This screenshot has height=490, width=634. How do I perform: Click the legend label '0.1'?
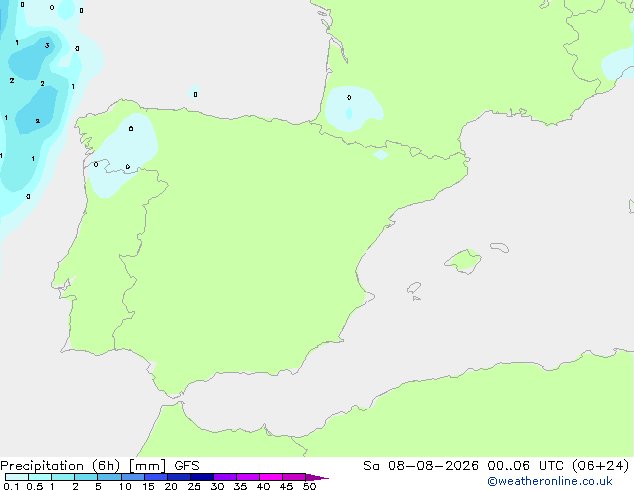(11, 486)
